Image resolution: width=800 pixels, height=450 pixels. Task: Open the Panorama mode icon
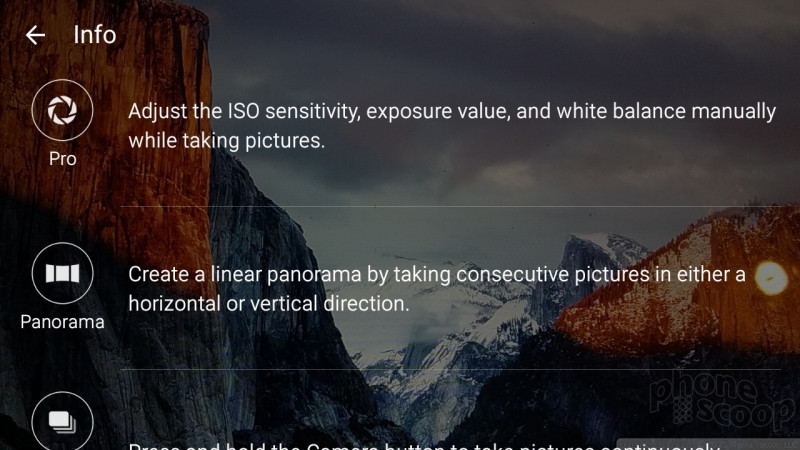pyautogui.click(x=62, y=273)
